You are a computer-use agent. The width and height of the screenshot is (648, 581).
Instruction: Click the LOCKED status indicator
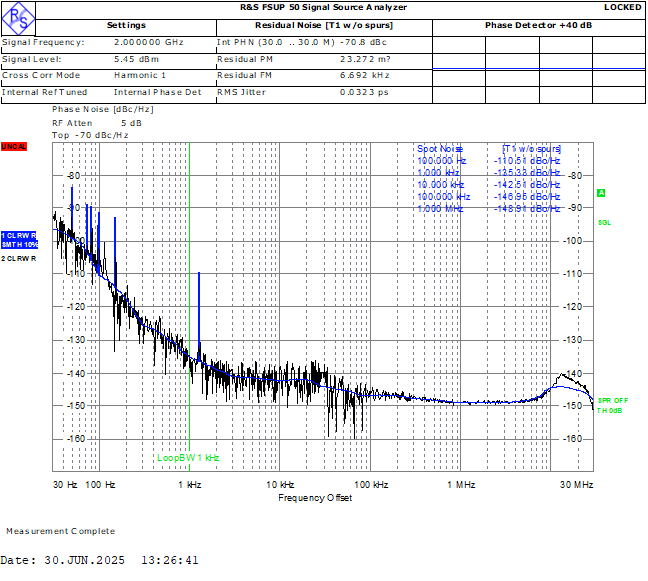[622, 7]
